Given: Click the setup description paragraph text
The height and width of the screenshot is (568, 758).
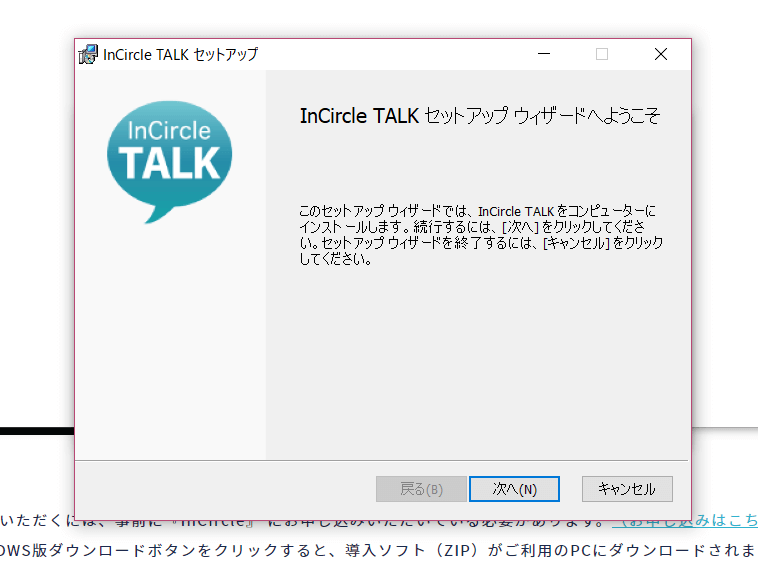Looking at the screenshot, I should coord(480,235).
